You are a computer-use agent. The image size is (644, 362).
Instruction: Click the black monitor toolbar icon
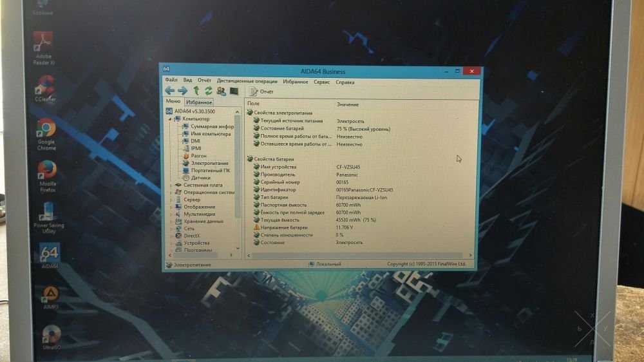(234, 91)
